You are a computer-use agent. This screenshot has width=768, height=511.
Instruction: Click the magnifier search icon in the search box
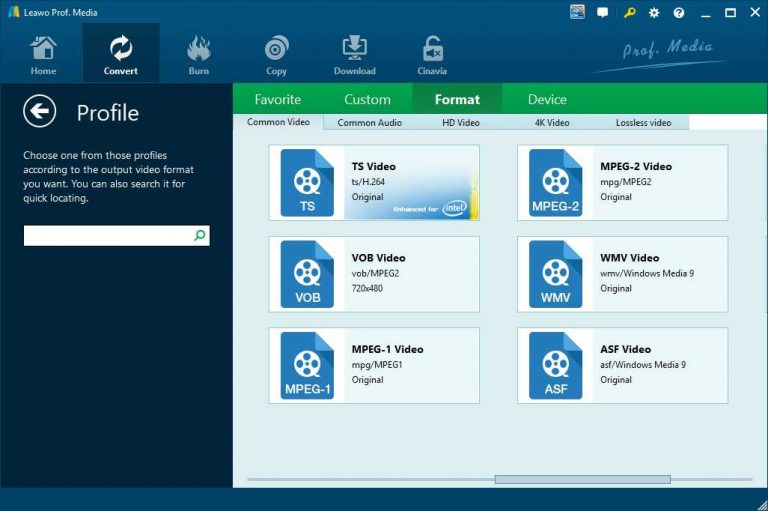200,236
